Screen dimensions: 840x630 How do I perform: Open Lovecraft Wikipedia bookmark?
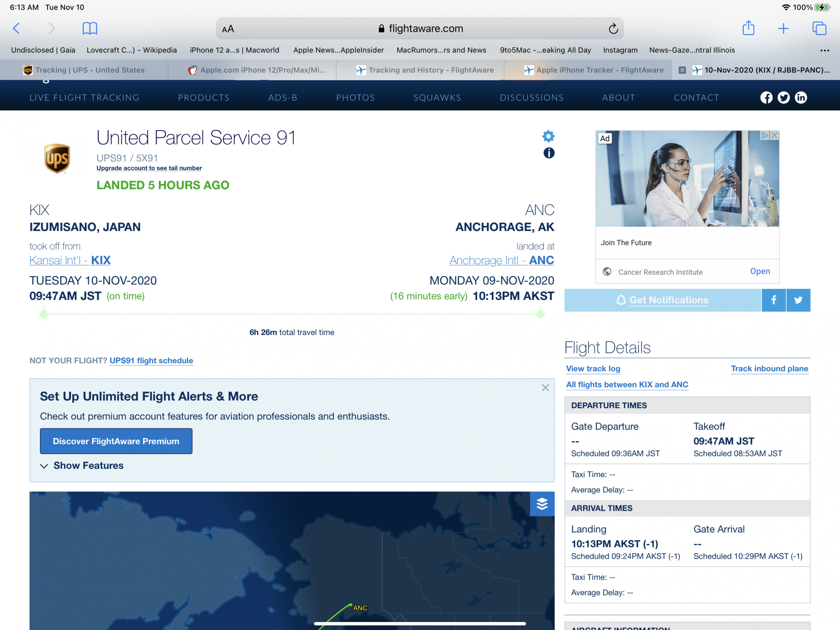(x=132, y=50)
